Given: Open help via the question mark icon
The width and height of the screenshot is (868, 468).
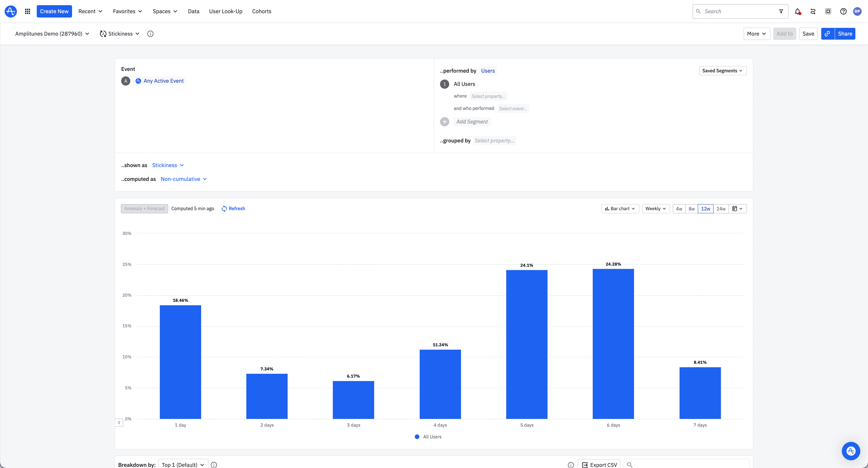Looking at the screenshot, I should (843, 11).
